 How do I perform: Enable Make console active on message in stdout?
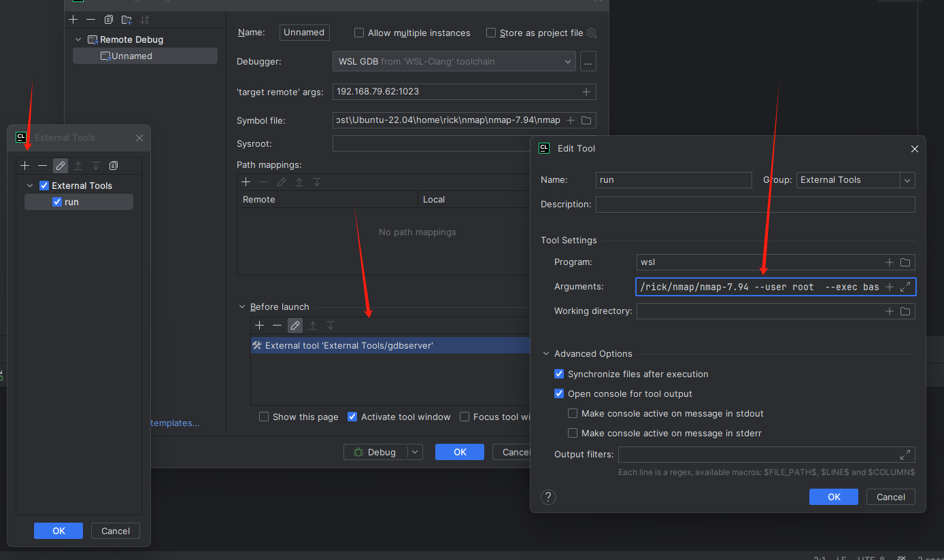pos(573,413)
